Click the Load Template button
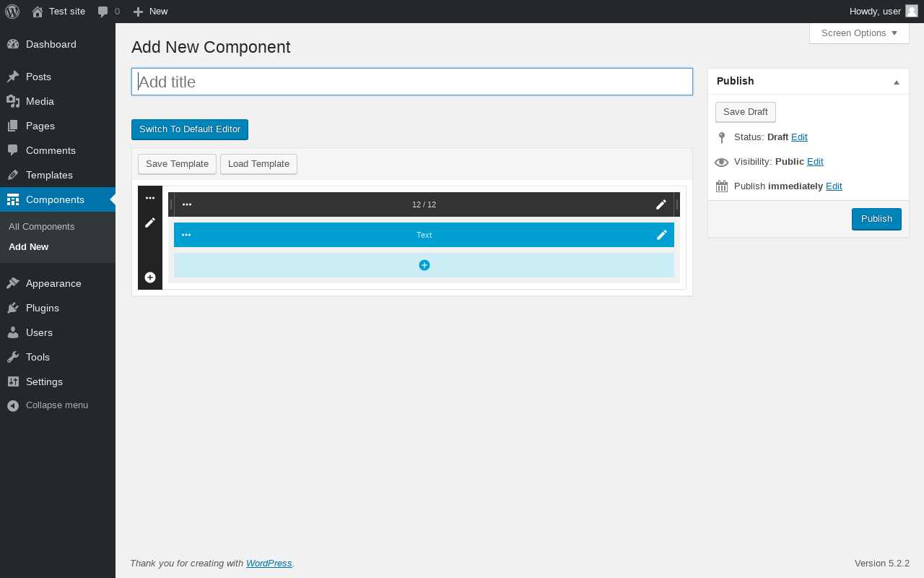This screenshot has width=924, height=578. 258,164
